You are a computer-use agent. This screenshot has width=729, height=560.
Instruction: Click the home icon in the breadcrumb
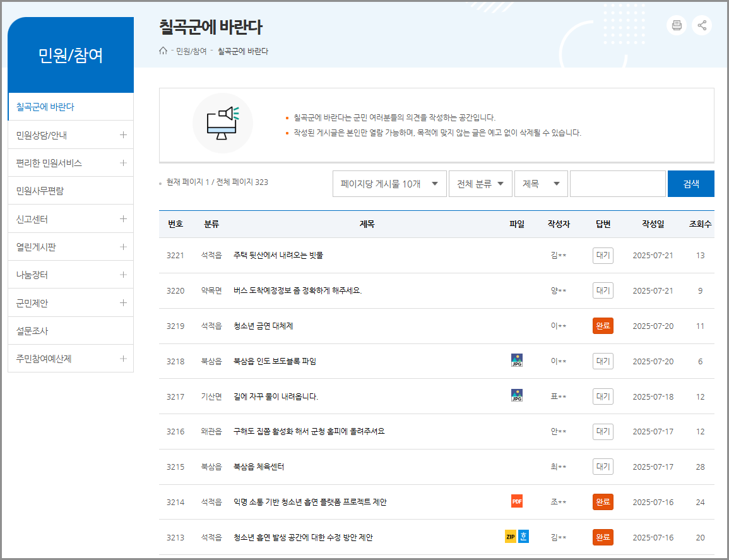[x=162, y=51]
